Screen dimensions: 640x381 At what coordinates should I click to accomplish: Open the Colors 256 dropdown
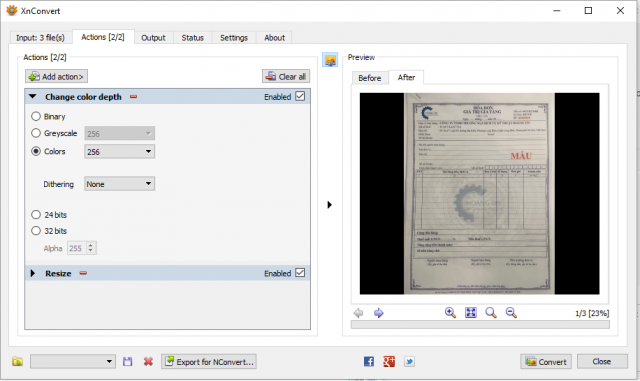pyautogui.click(x=119, y=152)
